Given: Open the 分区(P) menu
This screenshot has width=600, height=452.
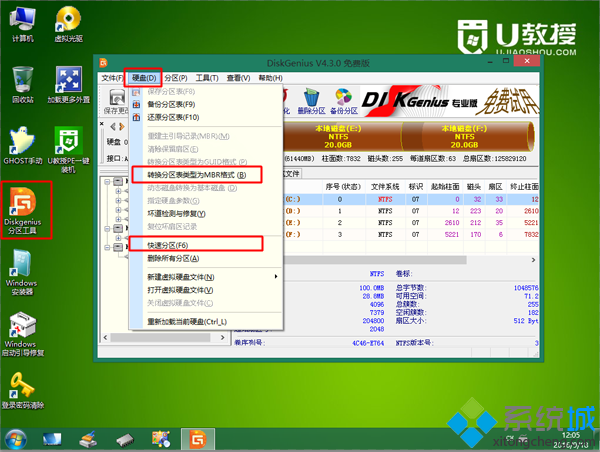Looking at the screenshot, I should (176, 77).
